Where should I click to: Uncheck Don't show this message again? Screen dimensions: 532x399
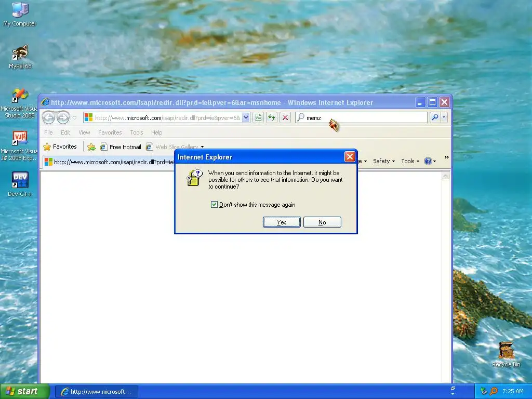coord(214,204)
